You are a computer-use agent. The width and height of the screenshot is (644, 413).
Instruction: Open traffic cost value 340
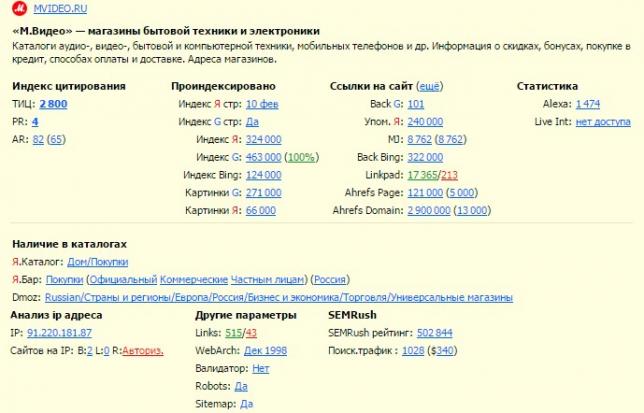click(445, 351)
